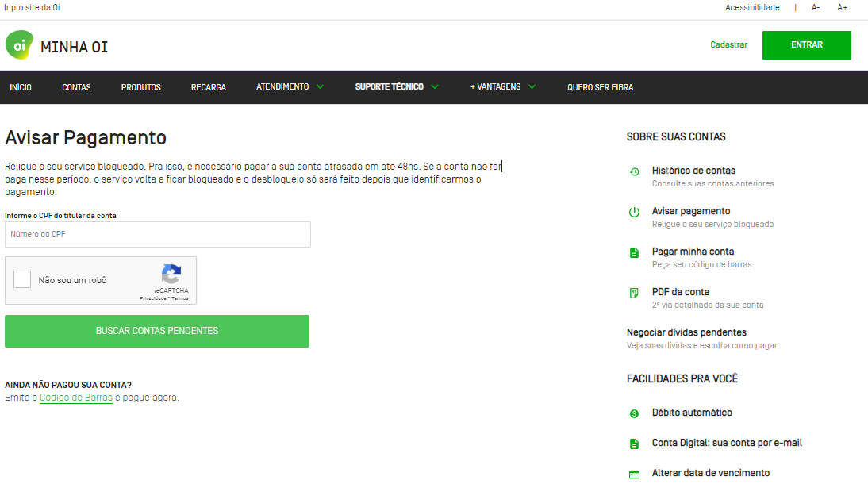
Task: Click the Alterar data de vencimento calendar icon
Action: (634, 475)
